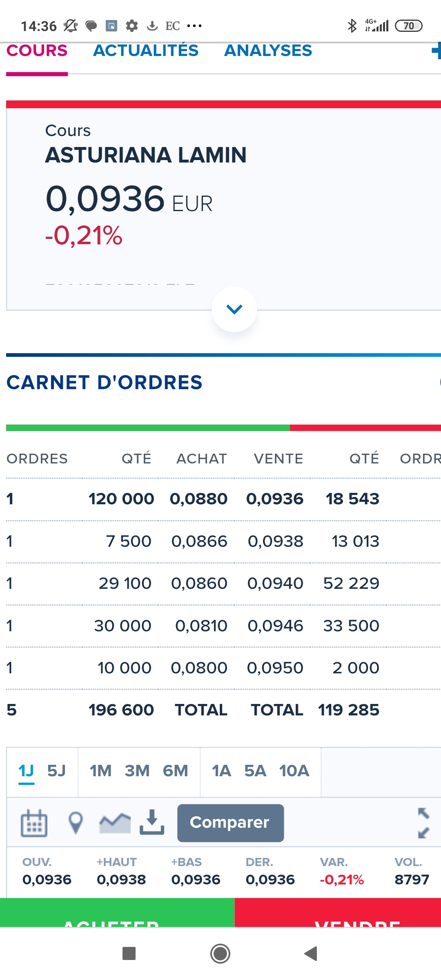Image resolution: width=441 pixels, height=980 pixels.
Task: Click the download chart data icon
Action: pos(152,822)
